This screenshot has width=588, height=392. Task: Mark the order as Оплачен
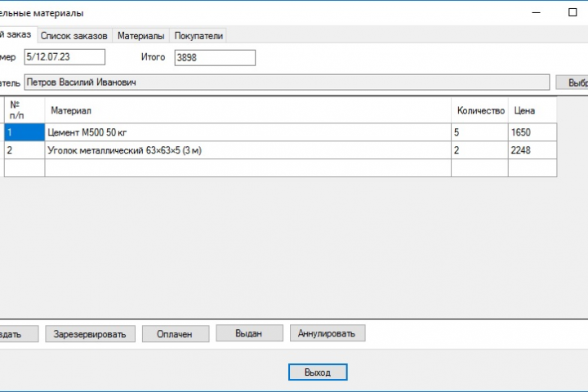click(176, 334)
